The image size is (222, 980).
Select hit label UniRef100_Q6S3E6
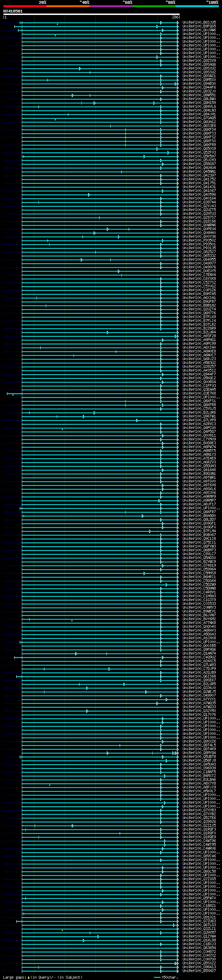click(x=199, y=125)
